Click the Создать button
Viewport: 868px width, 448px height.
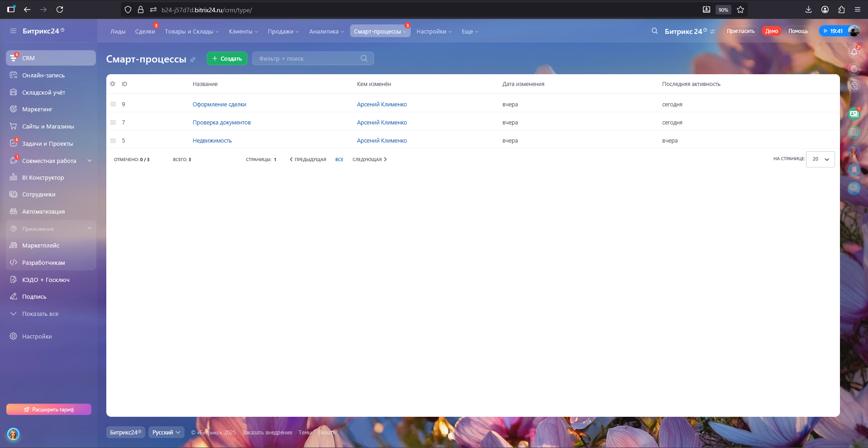pyautogui.click(x=227, y=58)
